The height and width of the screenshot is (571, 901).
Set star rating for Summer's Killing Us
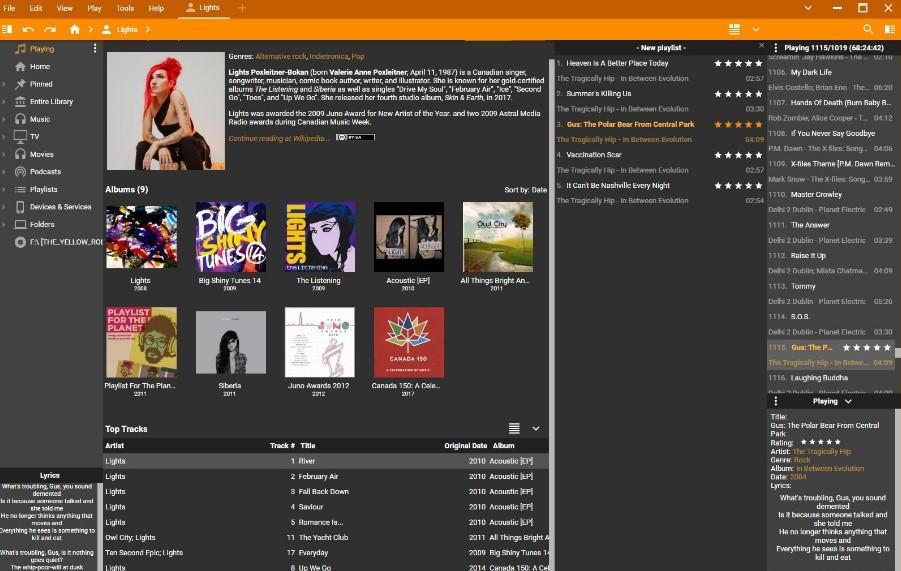coord(738,94)
